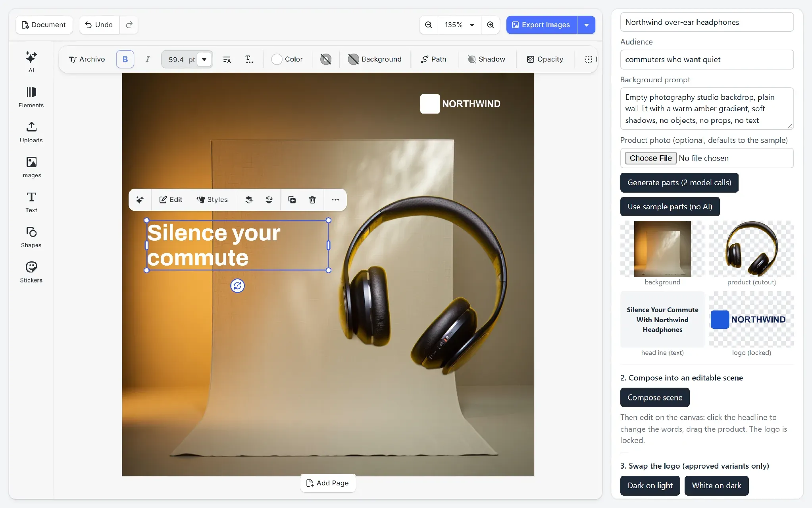Select the product cutout thumbnail
812x508 pixels.
point(751,249)
